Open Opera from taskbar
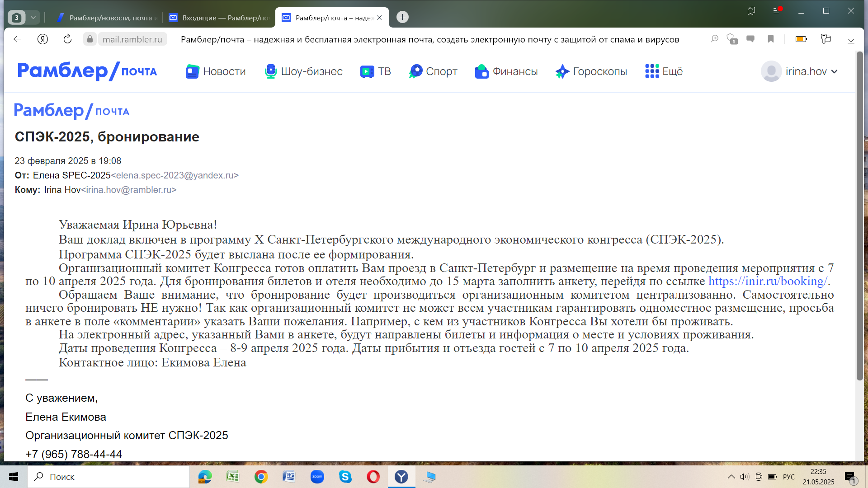868x488 pixels. pyautogui.click(x=373, y=477)
